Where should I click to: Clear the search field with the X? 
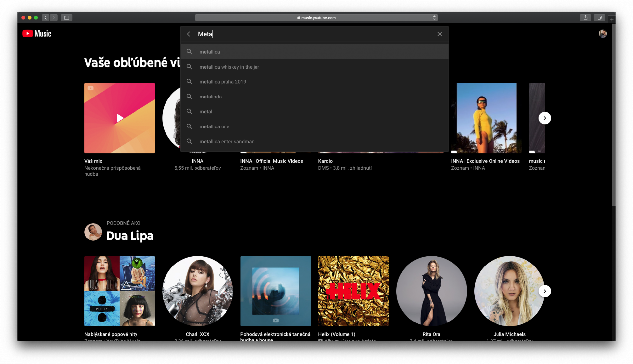pos(440,34)
